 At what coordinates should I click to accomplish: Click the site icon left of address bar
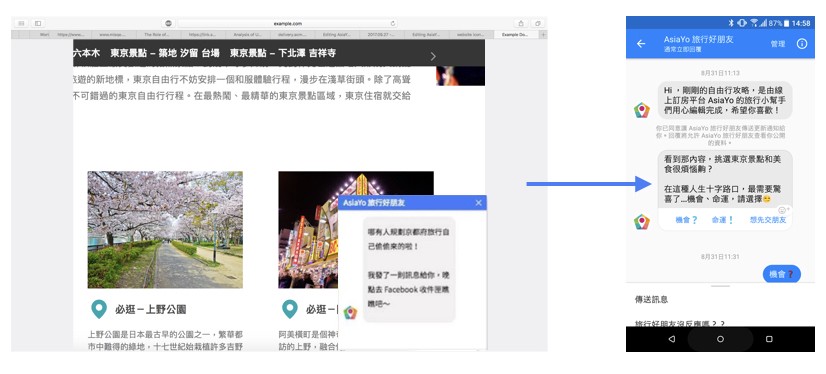click(x=169, y=23)
